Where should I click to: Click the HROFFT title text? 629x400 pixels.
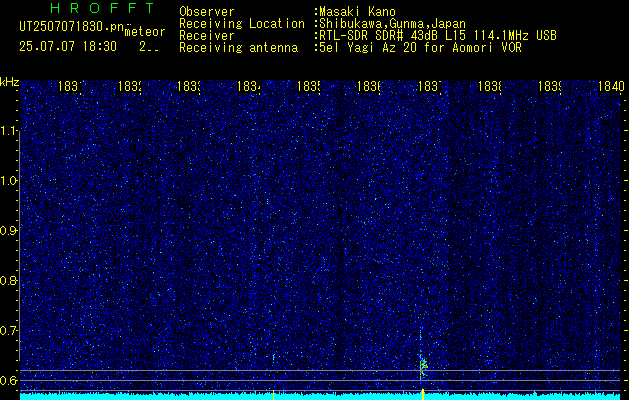tap(102, 8)
